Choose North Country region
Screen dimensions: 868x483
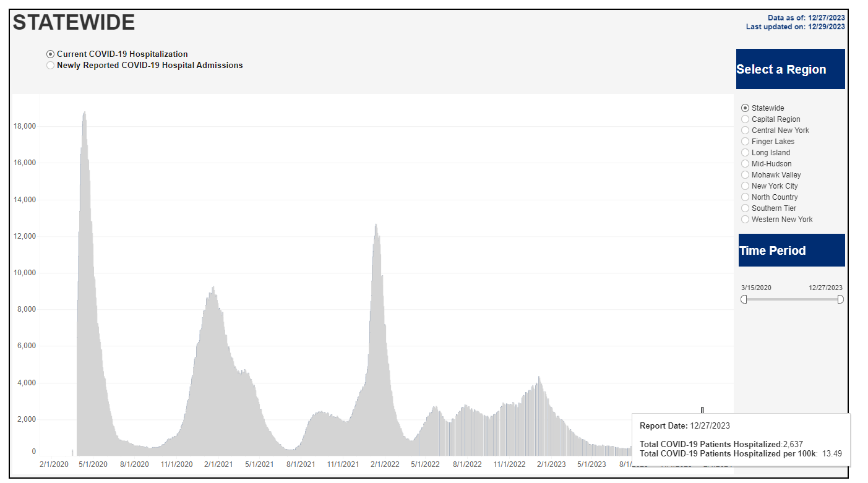click(745, 197)
